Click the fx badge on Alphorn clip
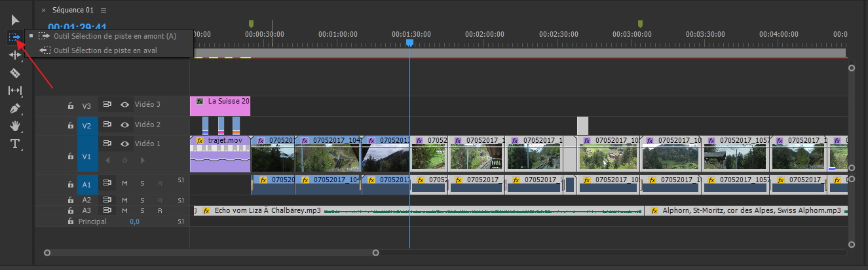 [x=654, y=211]
